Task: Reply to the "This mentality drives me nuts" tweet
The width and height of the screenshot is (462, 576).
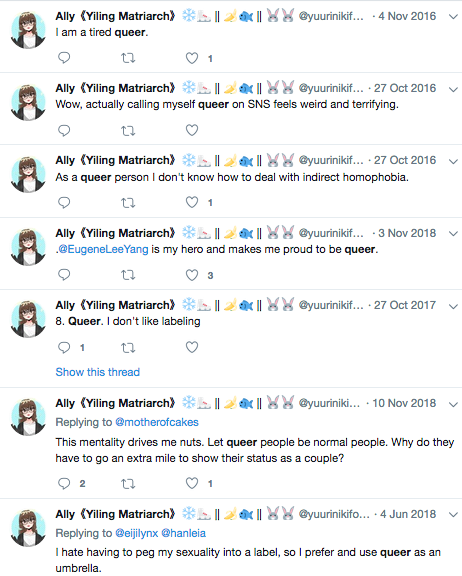Action: coord(64,483)
